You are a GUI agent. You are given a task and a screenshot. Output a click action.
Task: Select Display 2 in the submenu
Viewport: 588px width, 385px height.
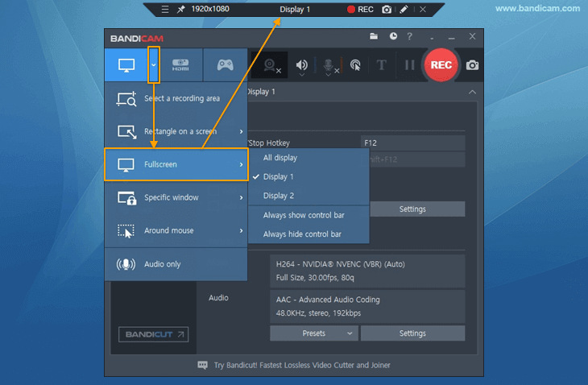coord(308,196)
